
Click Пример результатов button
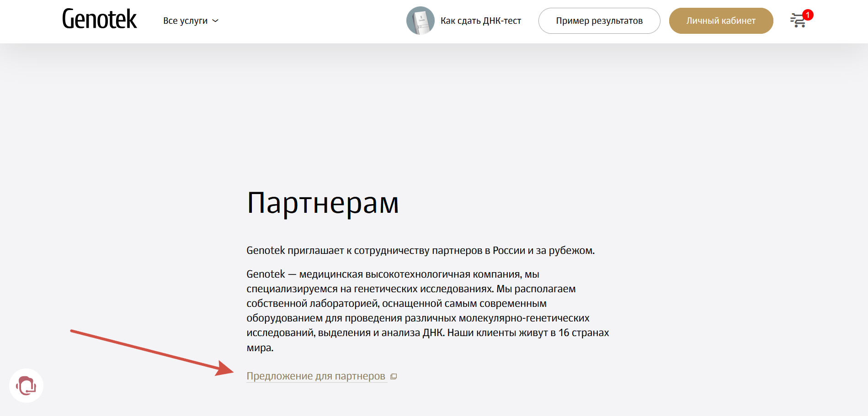(599, 21)
